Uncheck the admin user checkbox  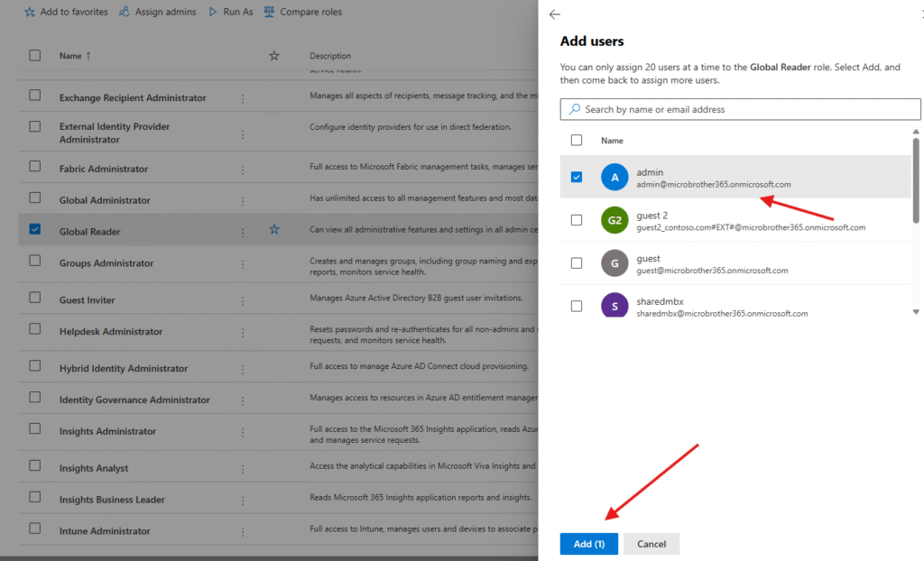point(577,178)
